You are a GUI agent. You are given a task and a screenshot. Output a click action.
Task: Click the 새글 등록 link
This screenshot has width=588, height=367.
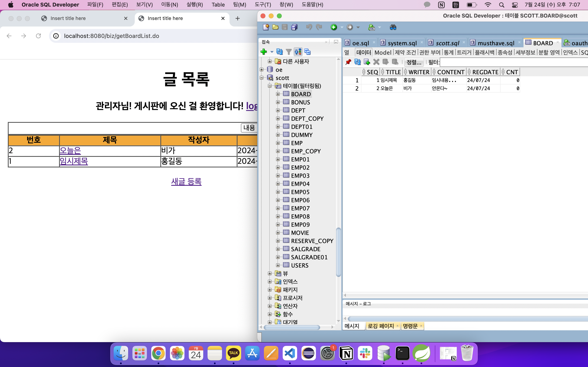tap(186, 181)
